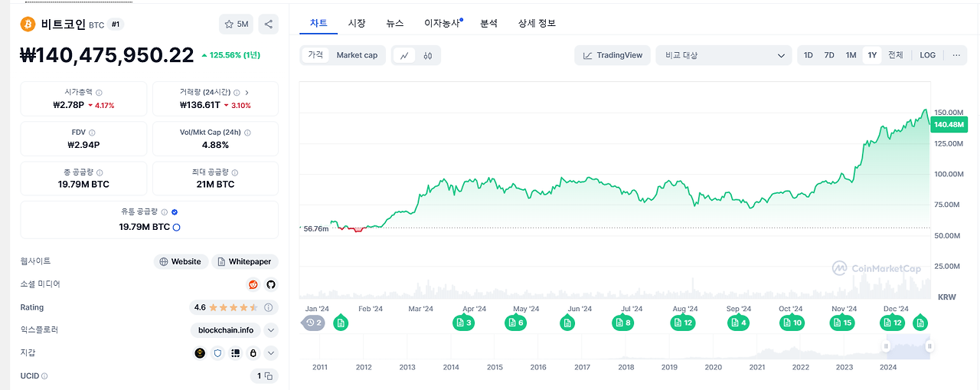
Task: Open the Website link
Action: tap(180, 261)
